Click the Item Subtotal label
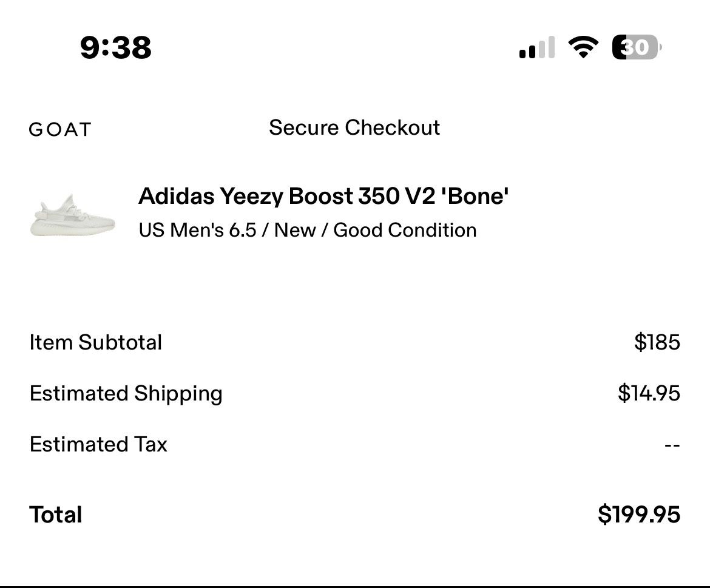 point(94,343)
